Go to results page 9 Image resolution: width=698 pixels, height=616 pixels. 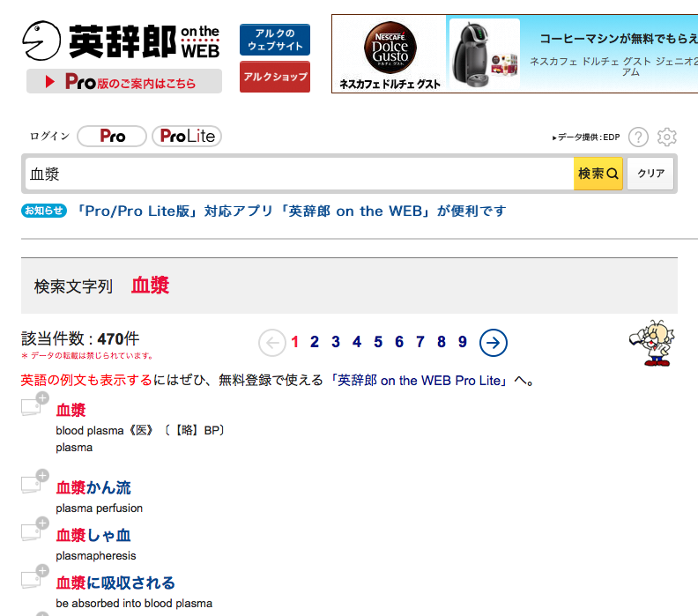tap(463, 342)
